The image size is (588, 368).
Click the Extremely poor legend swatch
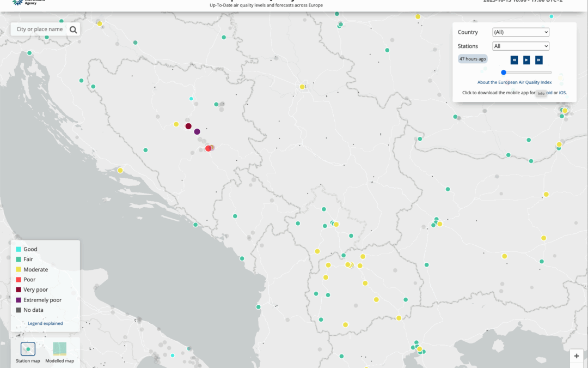[x=19, y=300]
